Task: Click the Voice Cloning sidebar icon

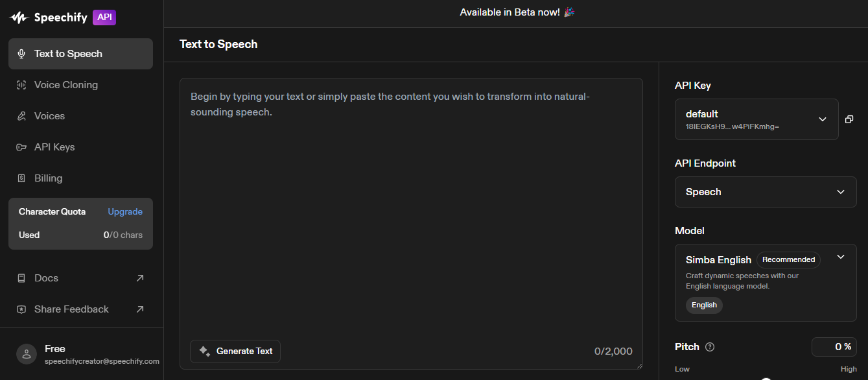Action: 21,85
